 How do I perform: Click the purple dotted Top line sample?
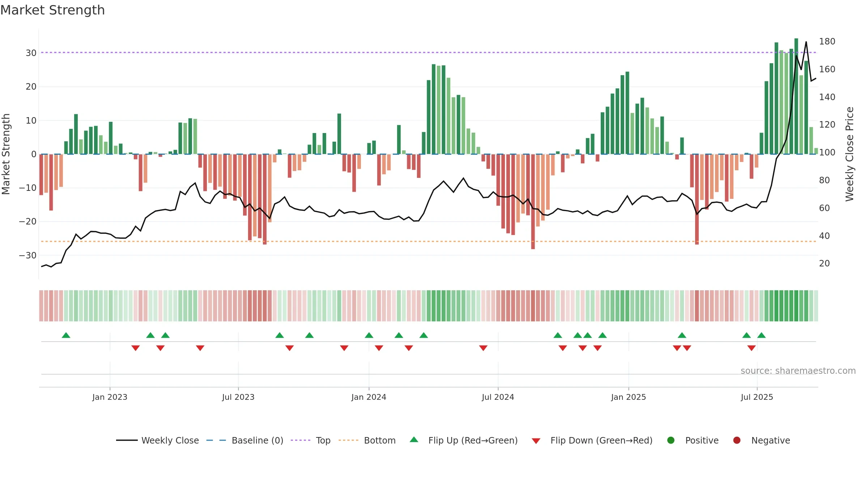pyautogui.click(x=301, y=440)
